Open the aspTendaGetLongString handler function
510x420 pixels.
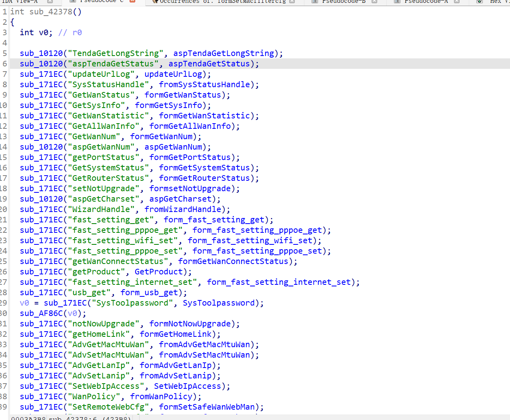click(x=224, y=53)
